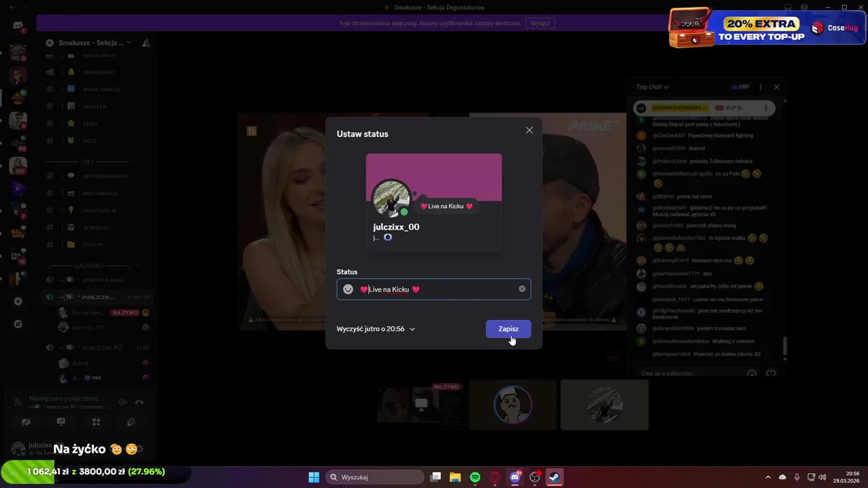The image size is (868, 488).
Task: Clear the status text field
Action: [522, 289]
